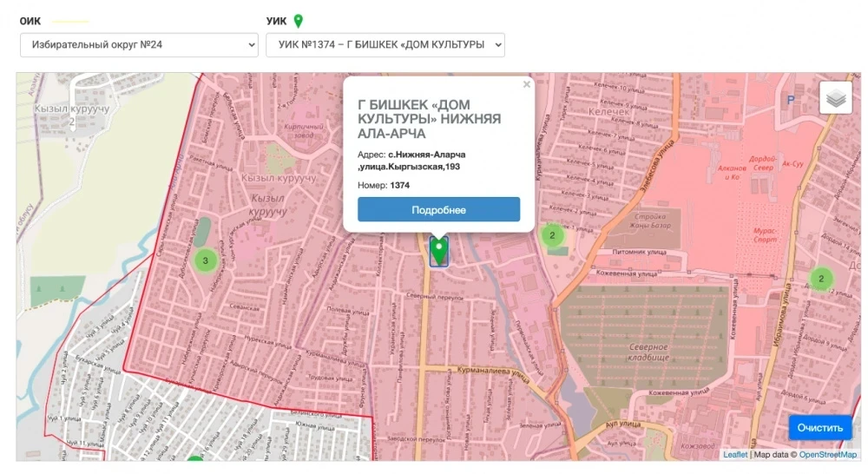Follow the Leaflet attribution link
The width and height of the screenshot is (868, 474).
[735, 454]
